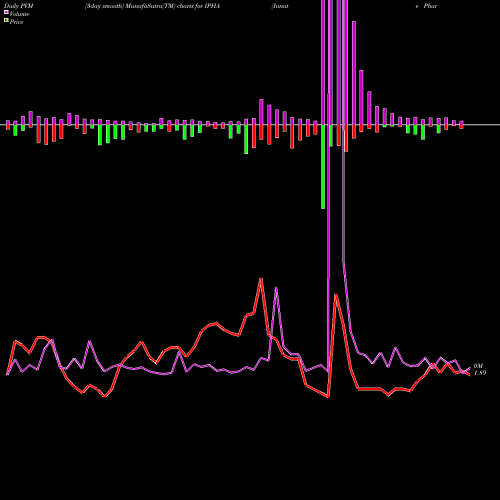Click the Price legend color swatch

click(6, 21)
